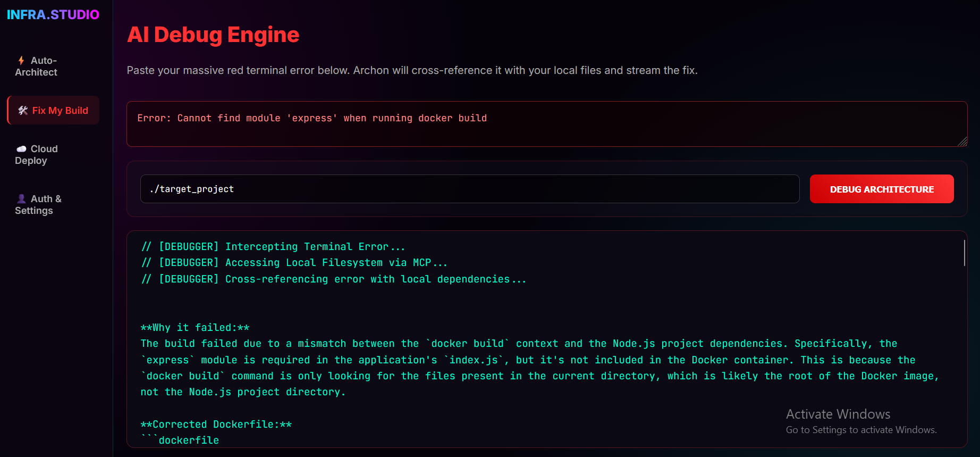Click the "Accessing Local Filesystem via MCP..." line

(x=294, y=263)
